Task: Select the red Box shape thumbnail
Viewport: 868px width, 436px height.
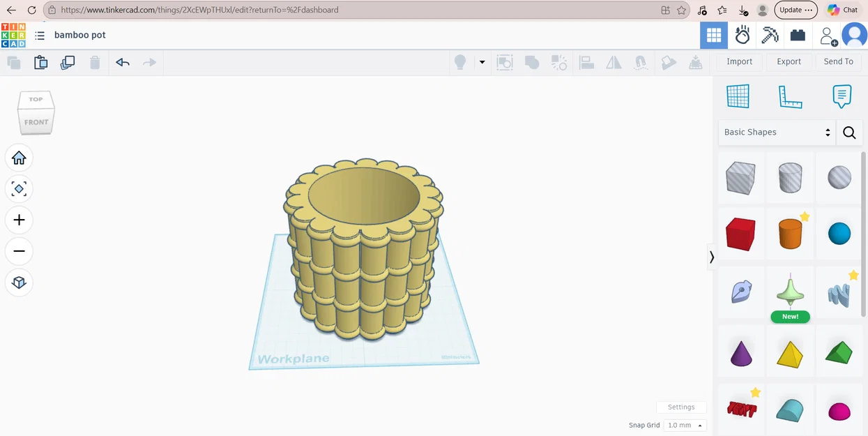Action: tap(740, 234)
